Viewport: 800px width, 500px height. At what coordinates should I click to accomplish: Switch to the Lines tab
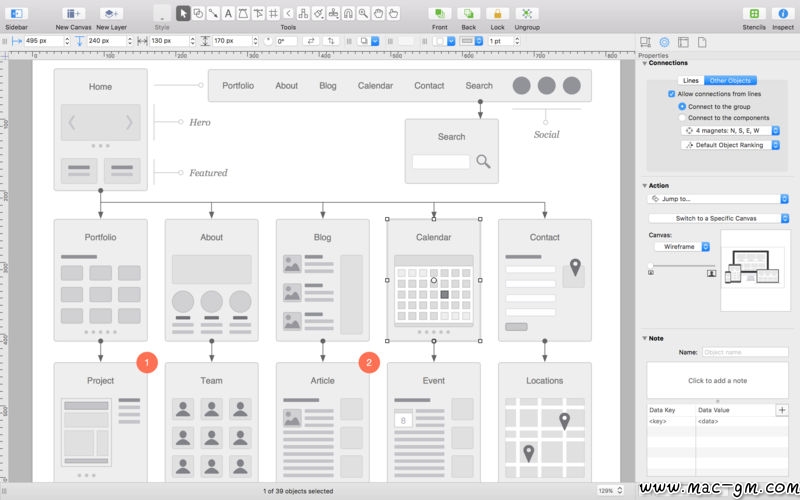690,80
